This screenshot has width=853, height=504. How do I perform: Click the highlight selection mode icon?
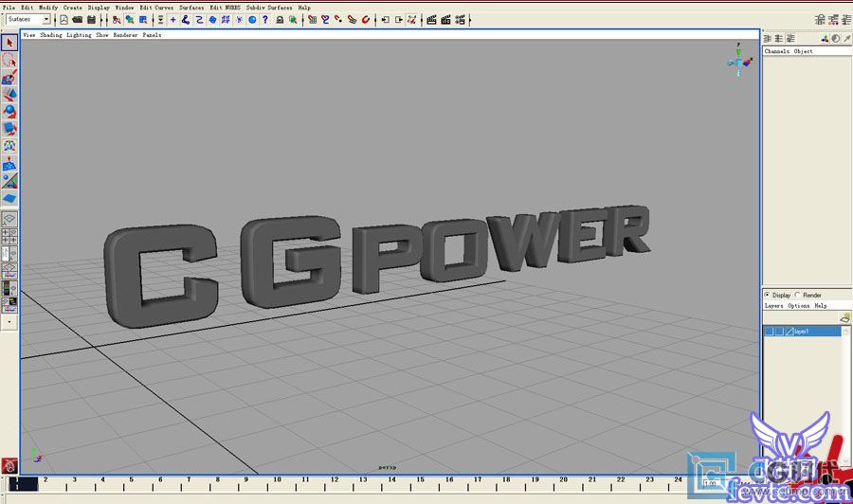(x=293, y=20)
